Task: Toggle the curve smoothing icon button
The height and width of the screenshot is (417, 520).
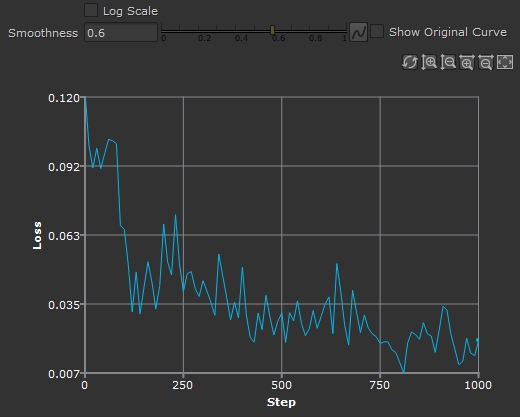Action: pyautogui.click(x=359, y=32)
